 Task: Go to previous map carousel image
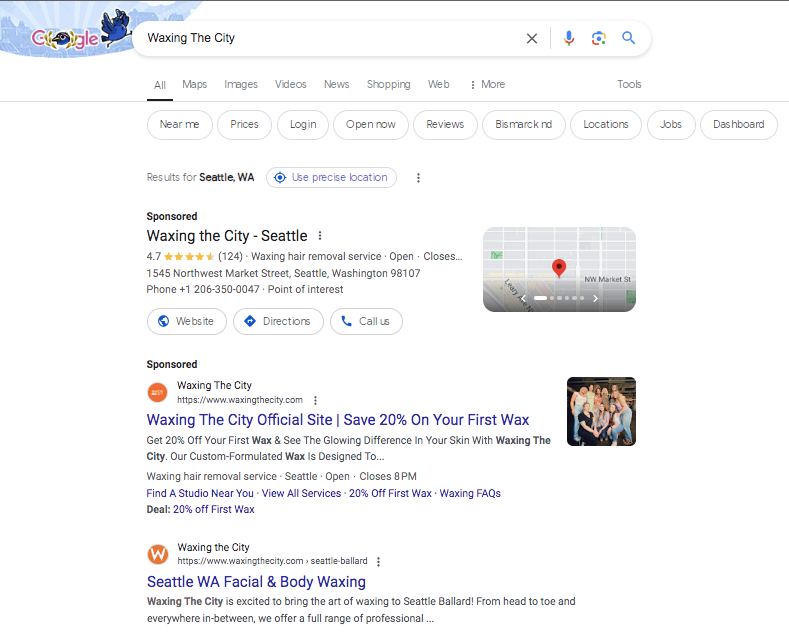[523, 298]
